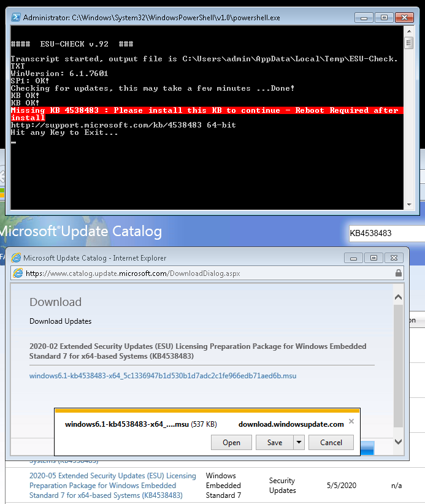Save the kb4538483 msu file
Image resolution: width=425 pixels, height=504 pixels.
pos(275,442)
